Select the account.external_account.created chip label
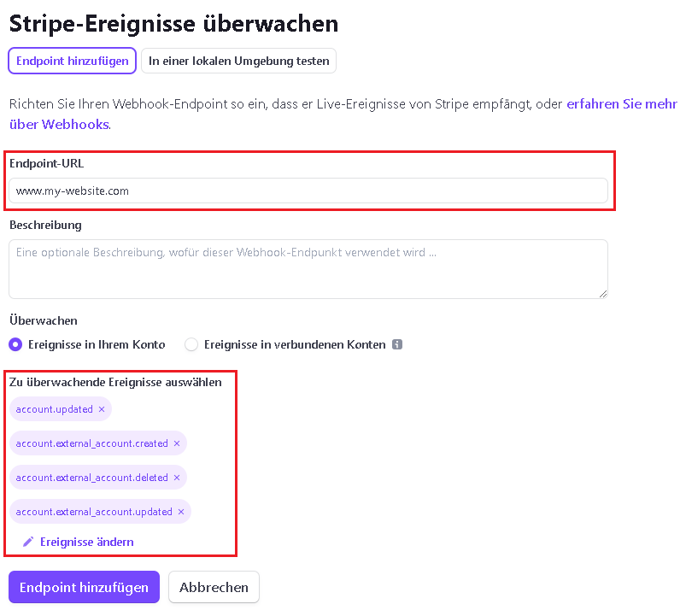 91,443
